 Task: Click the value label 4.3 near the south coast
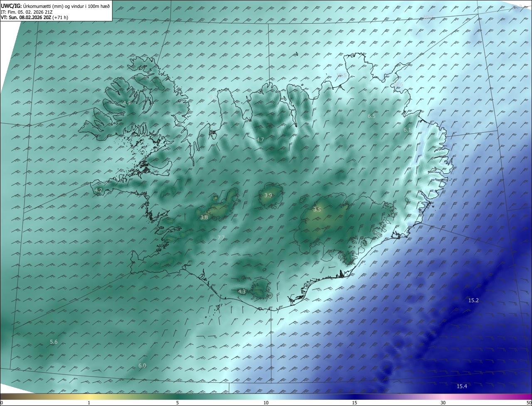(242, 292)
